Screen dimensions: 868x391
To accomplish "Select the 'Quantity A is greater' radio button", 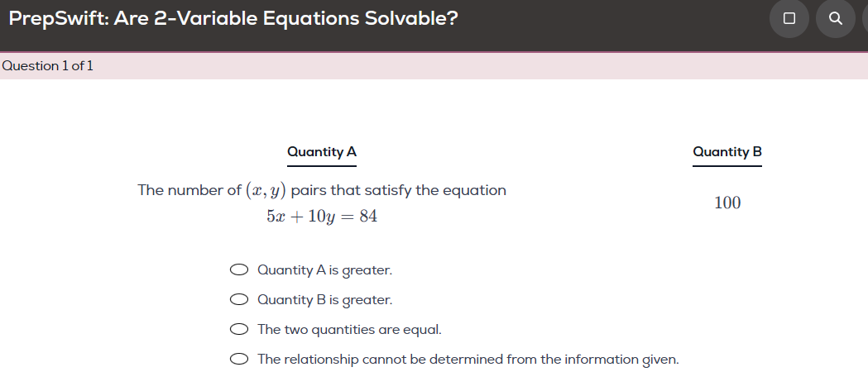I will 239,269.
